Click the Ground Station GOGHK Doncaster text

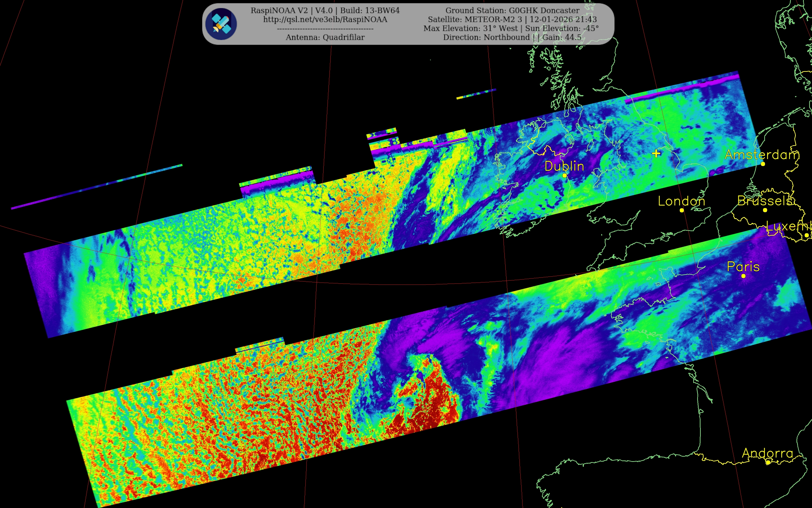512,10
